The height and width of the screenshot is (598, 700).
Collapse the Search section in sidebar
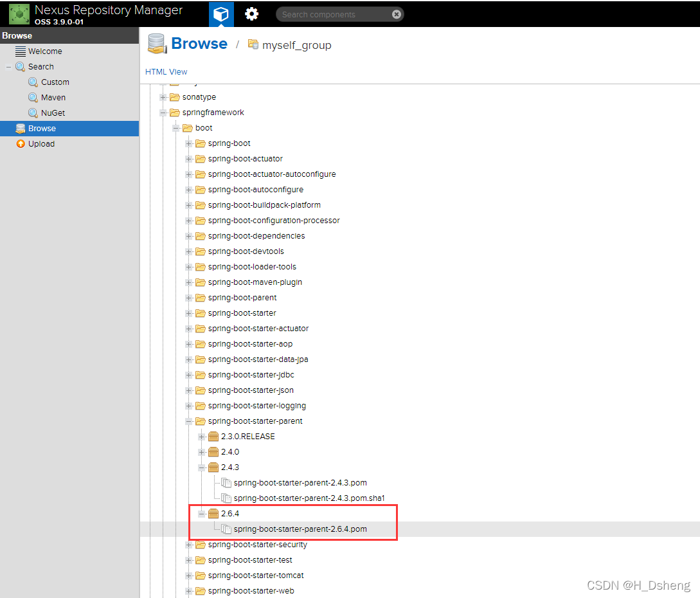(8, 67)
